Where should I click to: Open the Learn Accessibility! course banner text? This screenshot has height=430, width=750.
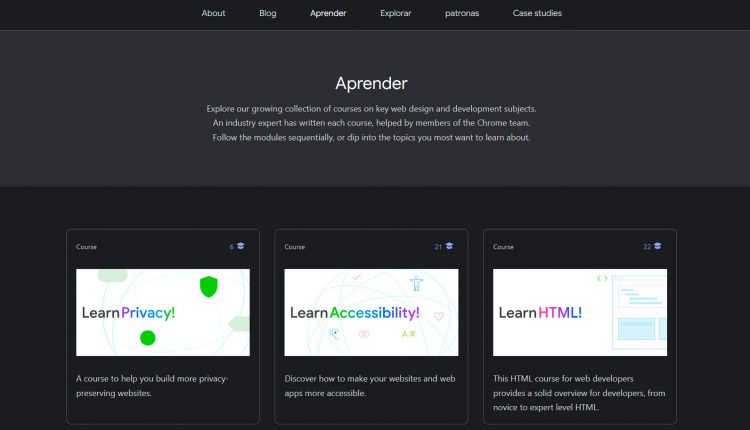tap(354, 313)
